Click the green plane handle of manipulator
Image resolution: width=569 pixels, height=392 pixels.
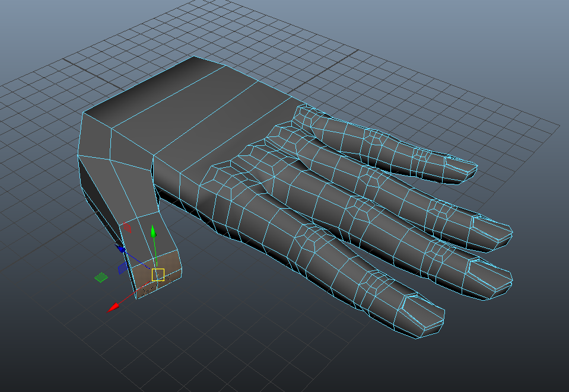pyautogui.click(x=101, y=277)
